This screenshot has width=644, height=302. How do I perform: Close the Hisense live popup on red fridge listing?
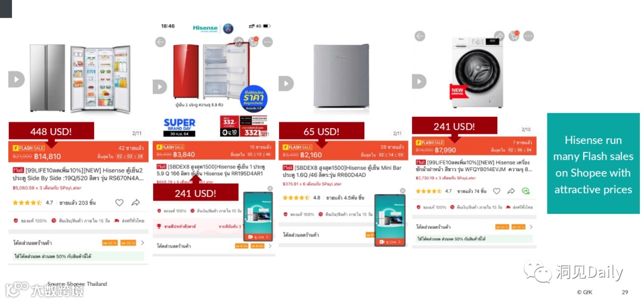tap(270, 188)
